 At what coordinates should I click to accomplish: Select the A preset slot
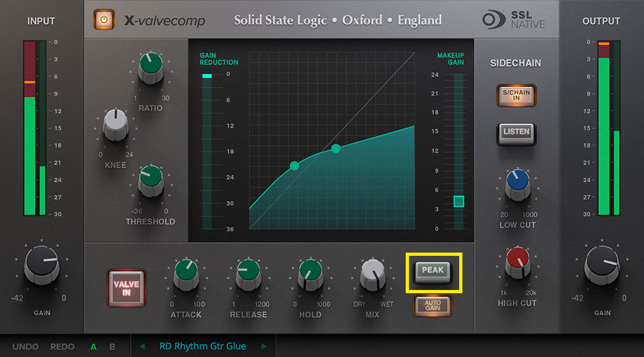[x=93, y=347]
